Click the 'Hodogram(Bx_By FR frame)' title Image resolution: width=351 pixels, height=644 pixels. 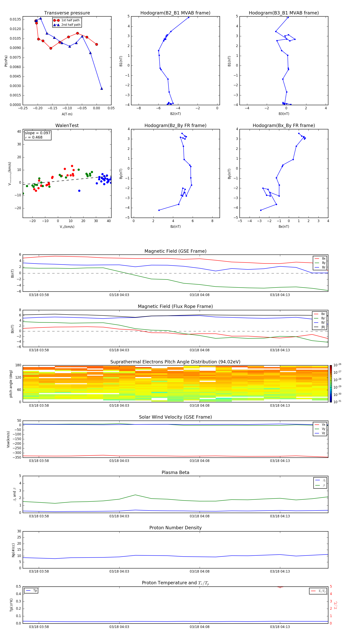[284, 125]
